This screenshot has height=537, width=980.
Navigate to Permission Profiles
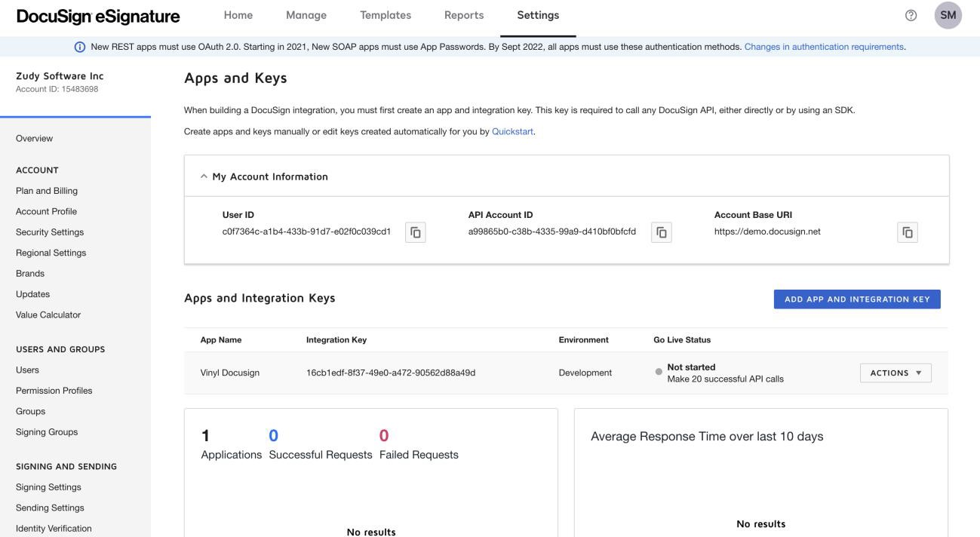tap(54, 391)
